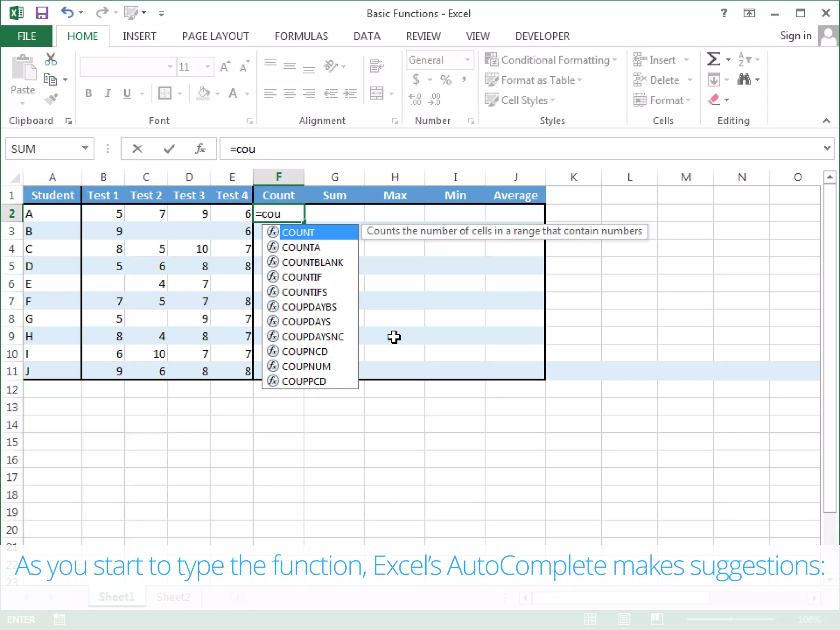Click the Undo arrow icon
840x630 pixels.
point(68,13)
